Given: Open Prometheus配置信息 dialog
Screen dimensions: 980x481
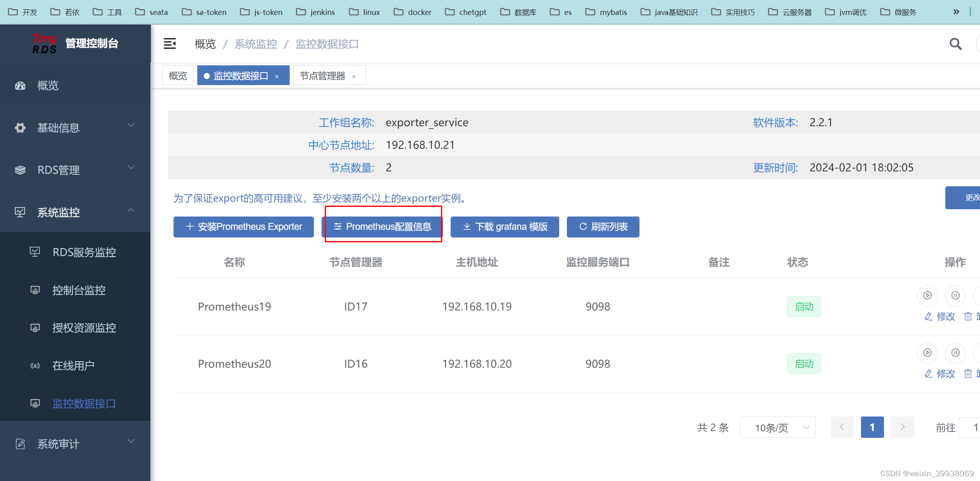Looking at the screenshot, I should click(383, 227).
